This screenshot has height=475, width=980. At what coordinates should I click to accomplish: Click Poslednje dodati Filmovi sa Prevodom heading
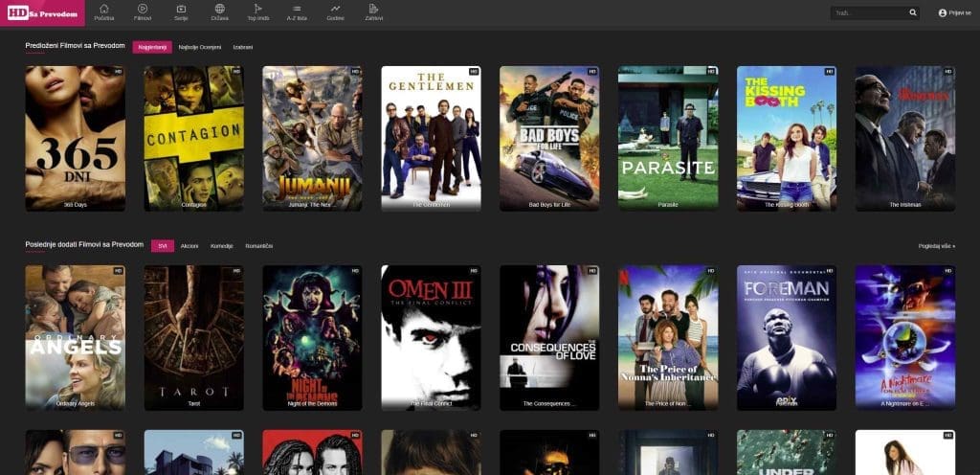point(84,244)
